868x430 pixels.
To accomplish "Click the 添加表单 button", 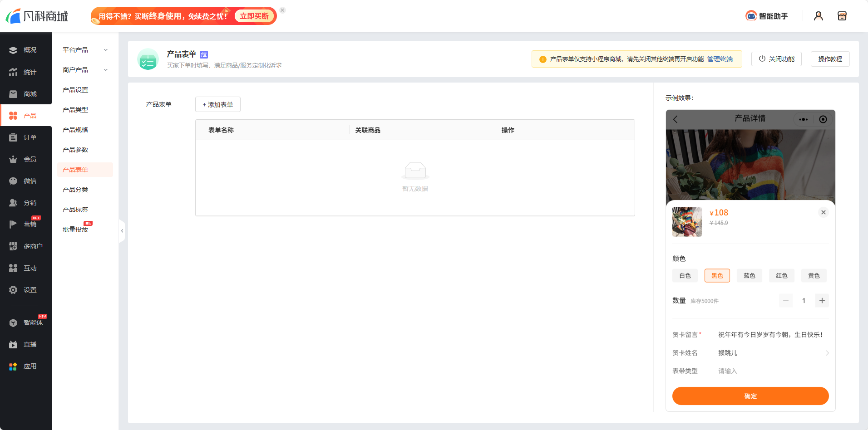I will coord(218,104).
